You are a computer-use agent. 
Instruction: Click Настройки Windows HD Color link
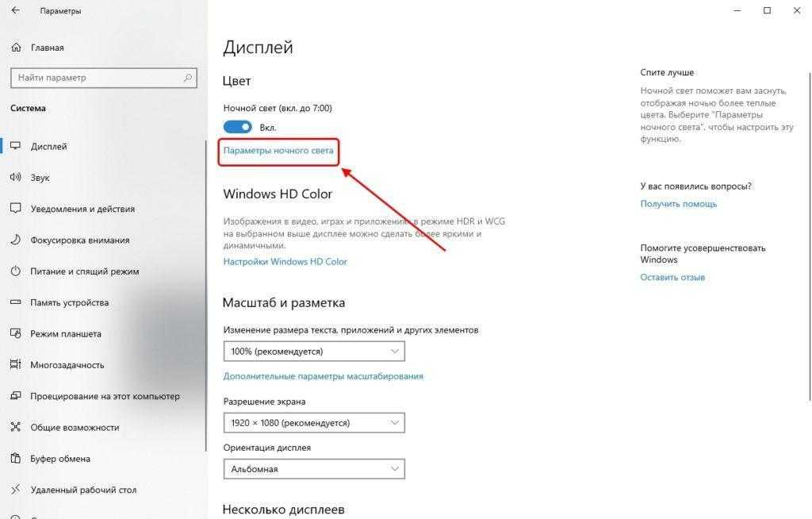(x=285, y=261)
